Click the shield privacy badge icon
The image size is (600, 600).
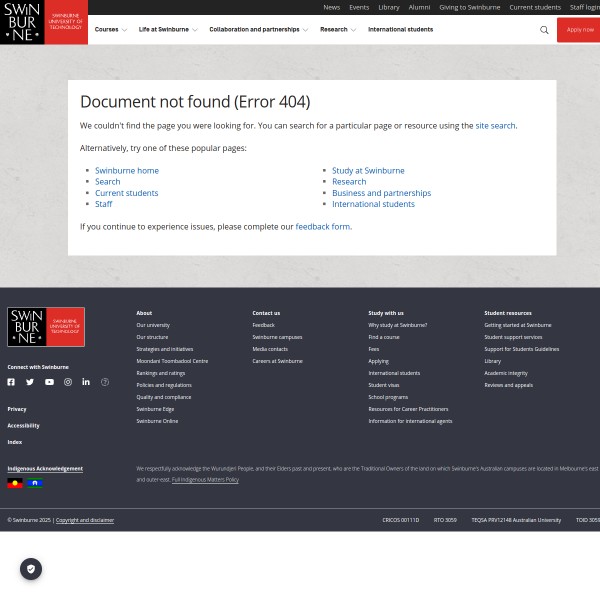(31, 569)
